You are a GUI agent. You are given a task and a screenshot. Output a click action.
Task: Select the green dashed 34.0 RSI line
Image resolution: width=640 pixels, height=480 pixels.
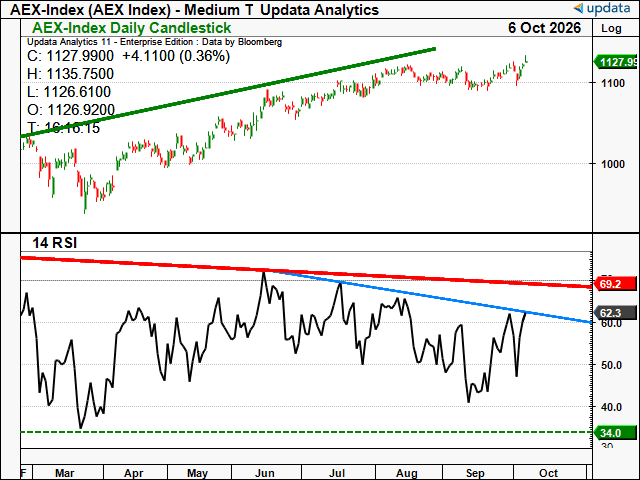[x=306, y=432]
